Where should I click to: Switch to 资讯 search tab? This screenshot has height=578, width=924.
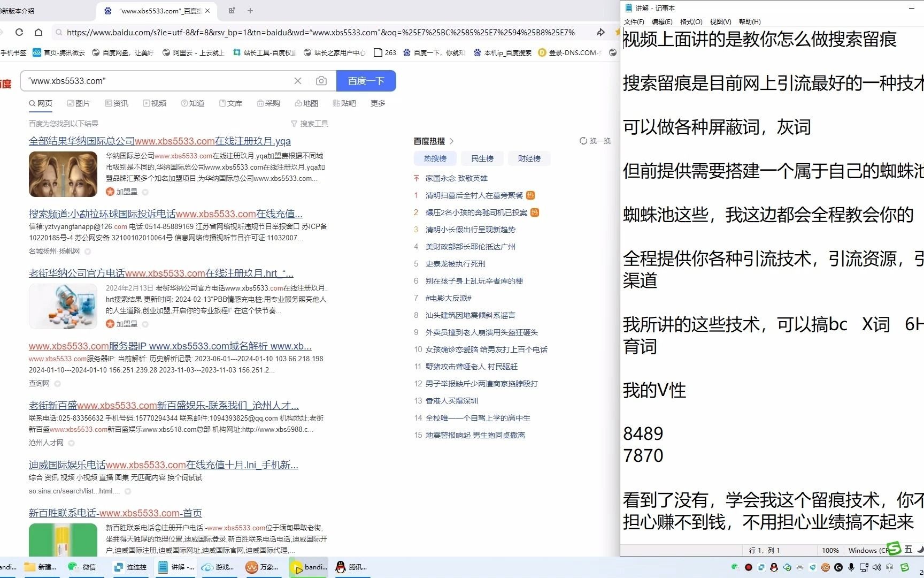pos(117,103)
